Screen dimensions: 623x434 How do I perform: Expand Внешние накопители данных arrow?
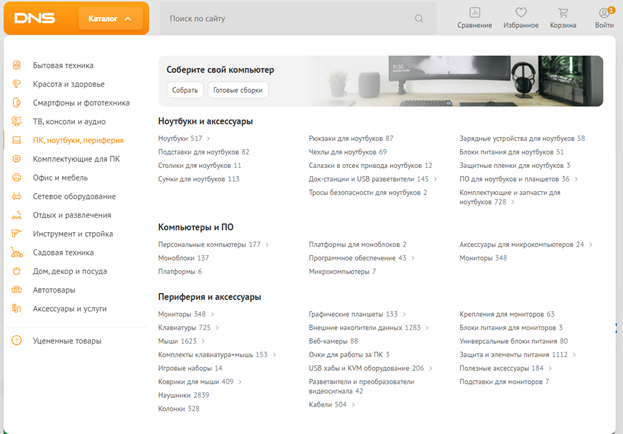427,327
